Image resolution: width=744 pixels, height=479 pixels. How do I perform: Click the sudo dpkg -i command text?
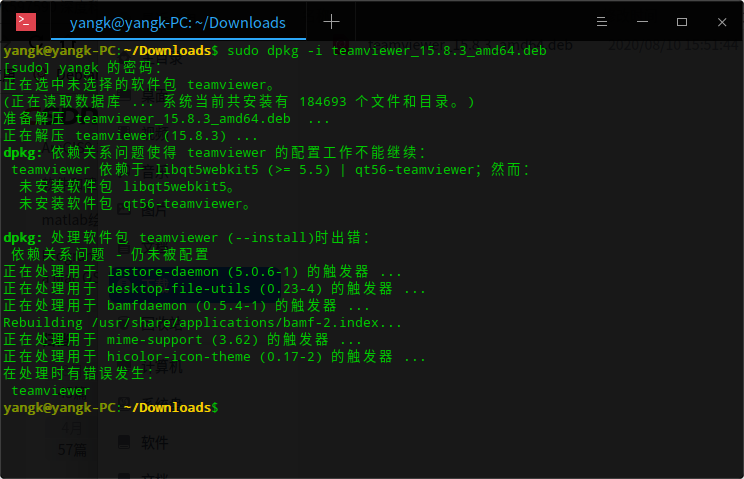point(387,51)
